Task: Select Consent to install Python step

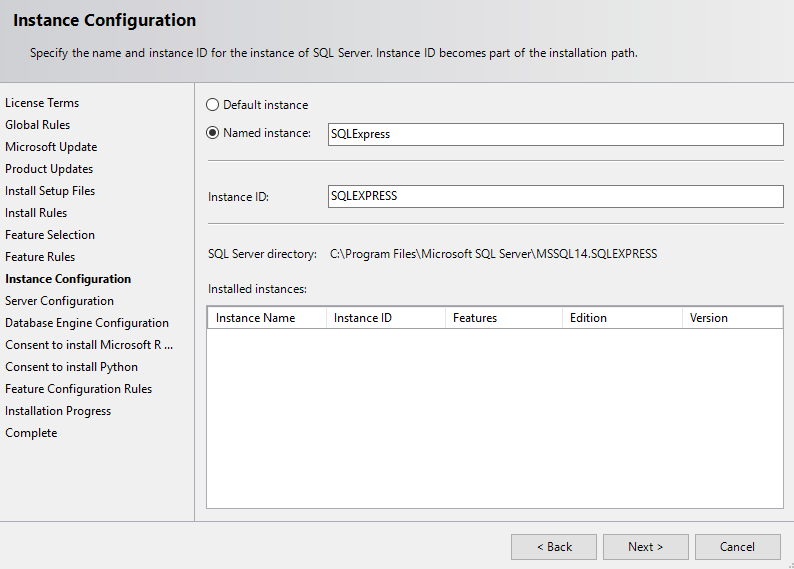Action: [71, 367]
